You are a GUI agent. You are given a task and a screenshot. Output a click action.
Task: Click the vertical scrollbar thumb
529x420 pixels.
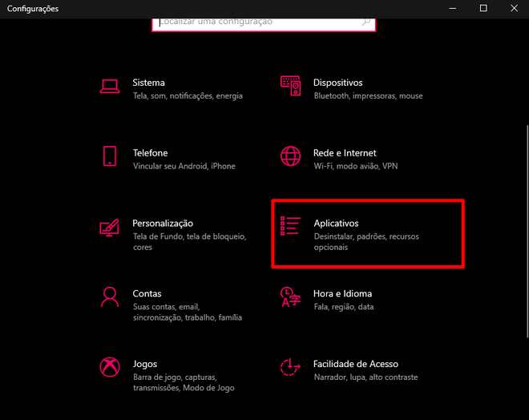click(x=527, y=231)
